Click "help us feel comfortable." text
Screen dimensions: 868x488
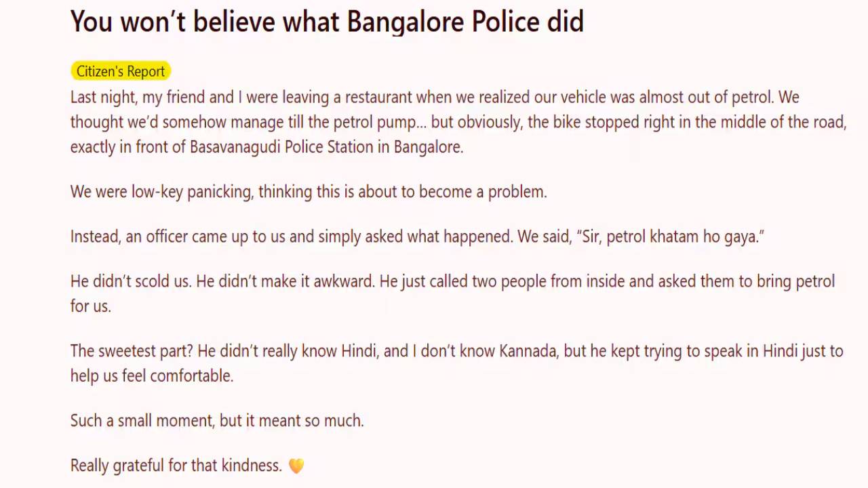[152, 376]
